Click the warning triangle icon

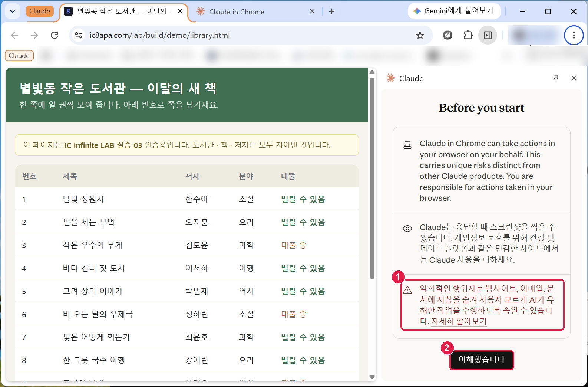[407, 290]
